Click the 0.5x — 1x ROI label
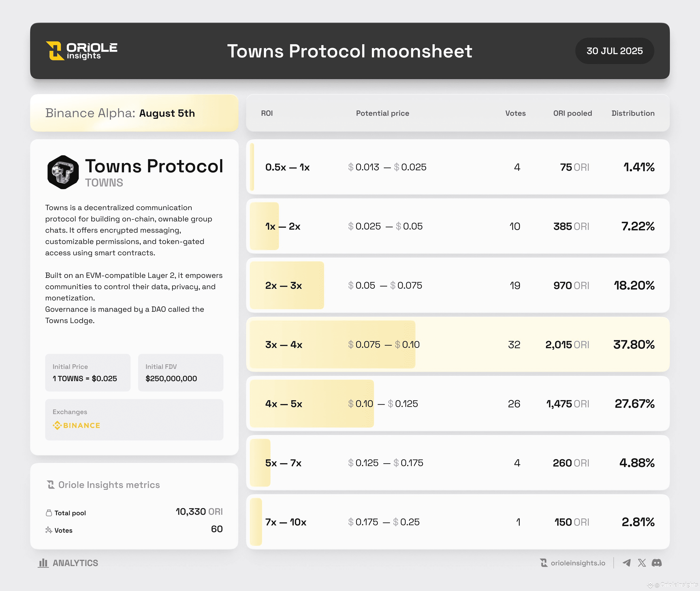Screen dimensions: 700x591 click(x=287, y=167)
